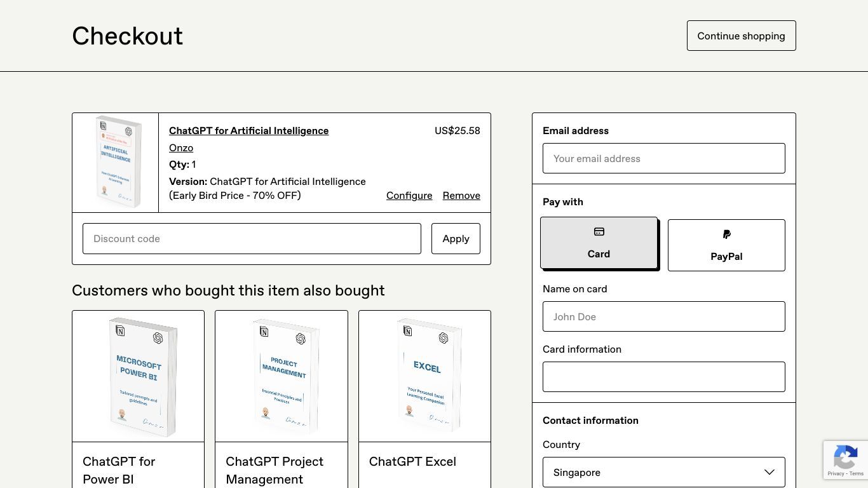Select Card payment method

coord(599,243)
